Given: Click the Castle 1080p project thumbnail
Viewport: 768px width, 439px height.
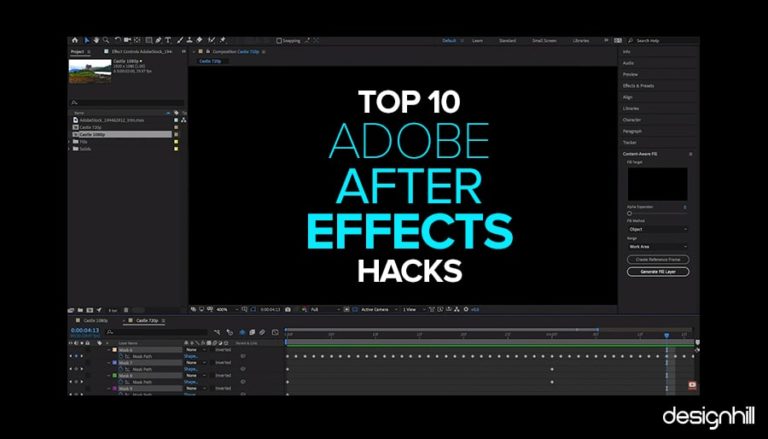Looking at the screenshot, I should [x=90, y=71].
